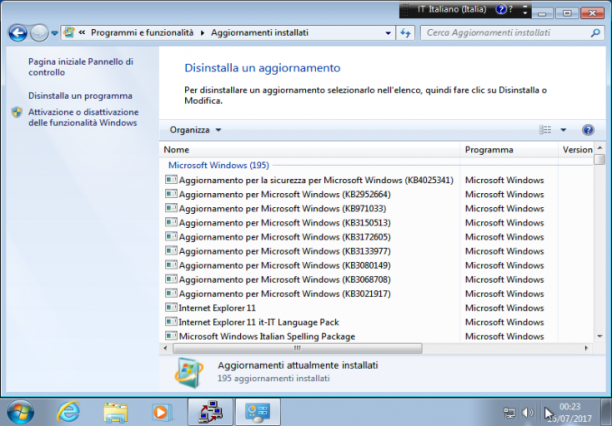The image size is (612, 426).
Task: Expand the address bar history dropdown
Action: (388, 33)
